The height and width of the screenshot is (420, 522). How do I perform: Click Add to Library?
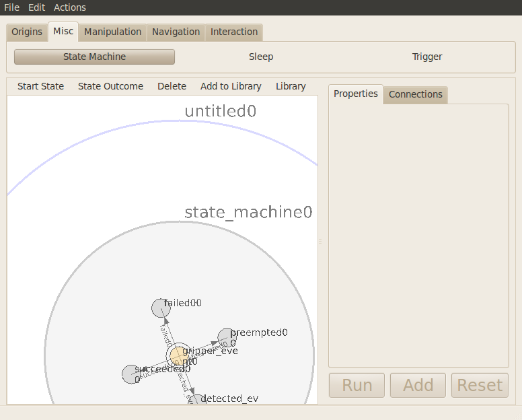point(231,86)
